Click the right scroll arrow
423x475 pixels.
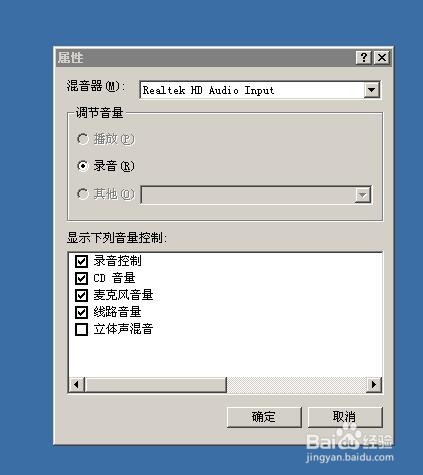point(374,385)
